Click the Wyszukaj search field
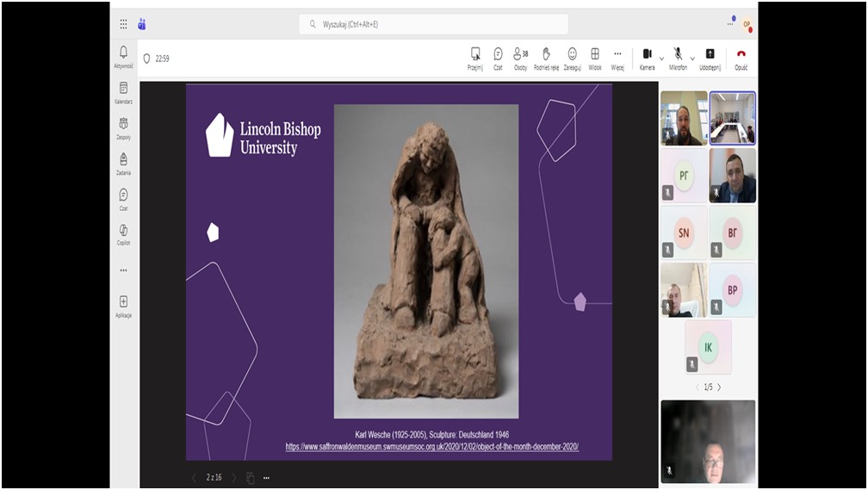The width and height of the screenshot is (868, 490). (433, 24)
